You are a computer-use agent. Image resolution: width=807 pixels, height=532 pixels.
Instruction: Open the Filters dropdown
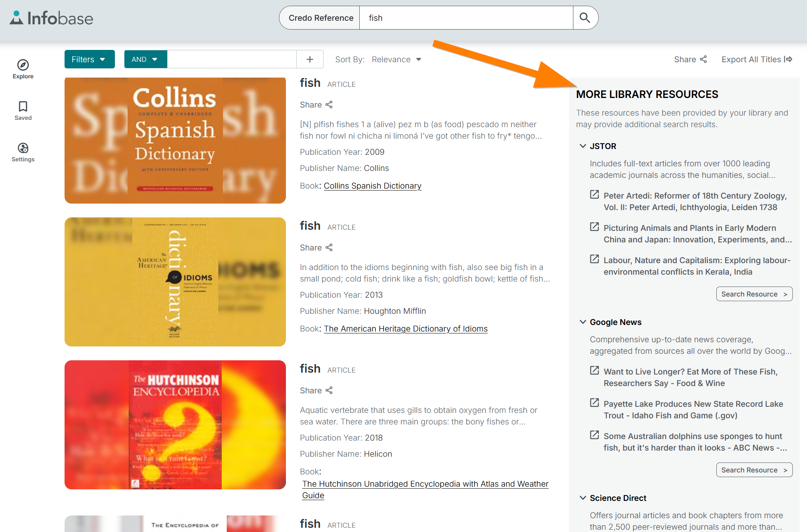(90, 59)
